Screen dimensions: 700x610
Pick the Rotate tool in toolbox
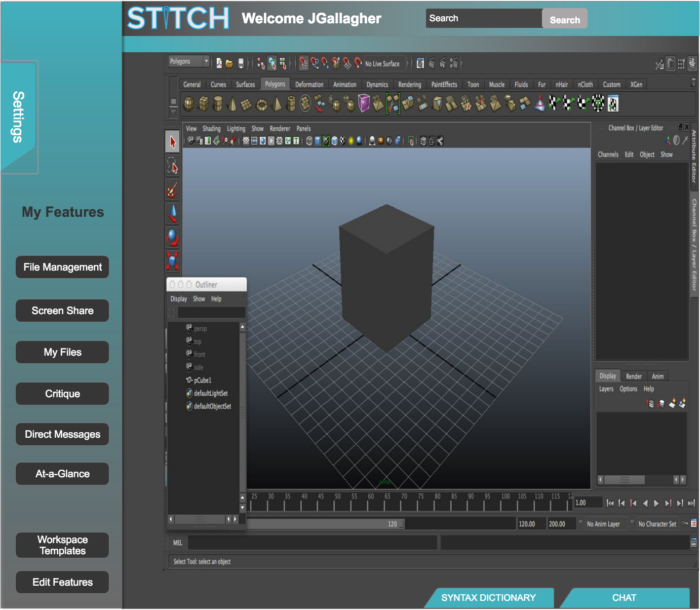click(x=172, y=237)
